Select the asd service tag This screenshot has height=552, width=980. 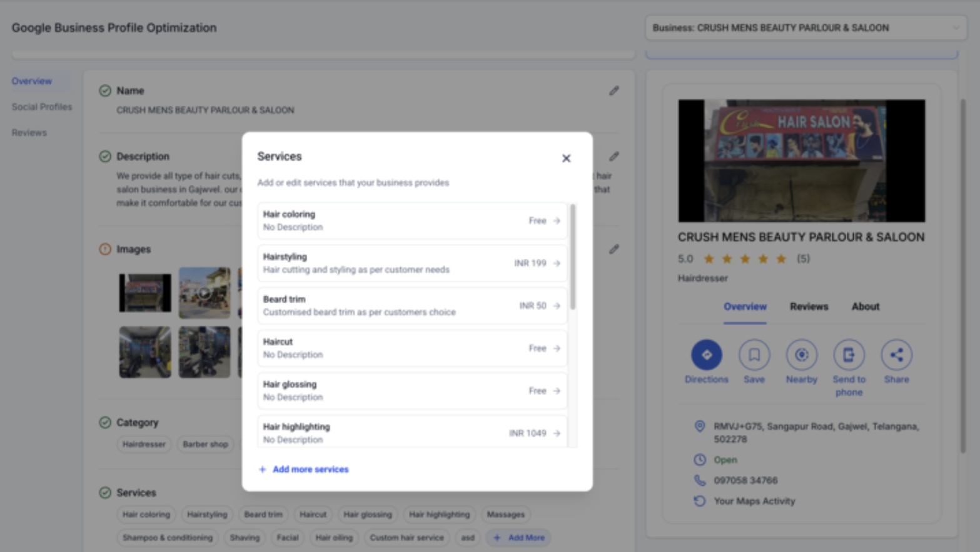point(468,538)
